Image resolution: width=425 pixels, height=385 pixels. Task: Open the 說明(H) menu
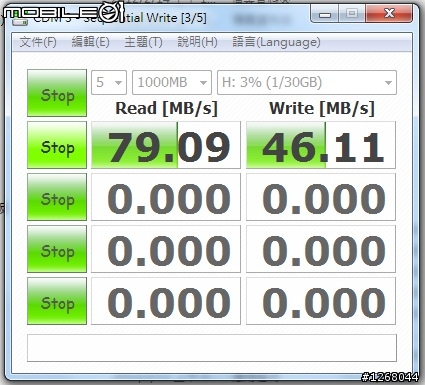coord(197,42)
